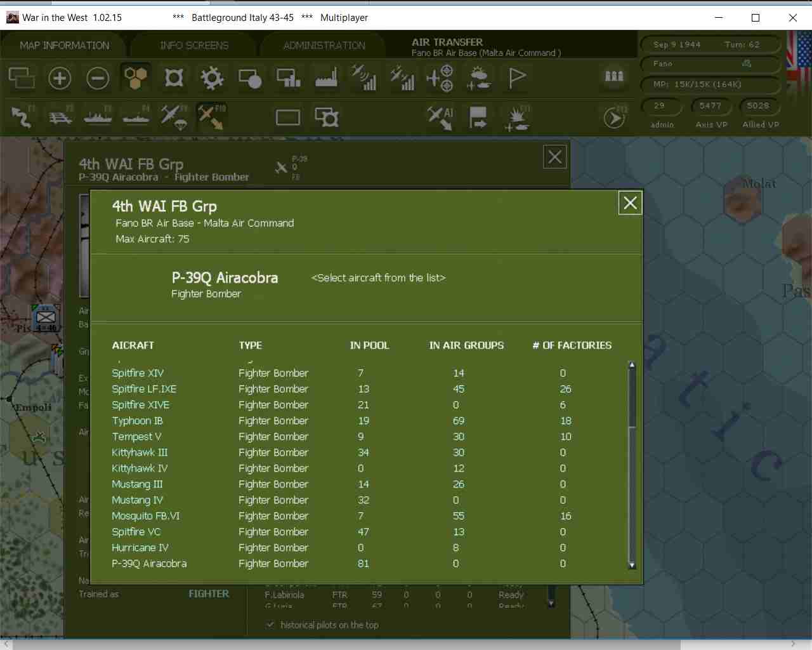Select the F10 air transfer icon
Viewport: 812px width, 650px height.
(211, 117)
